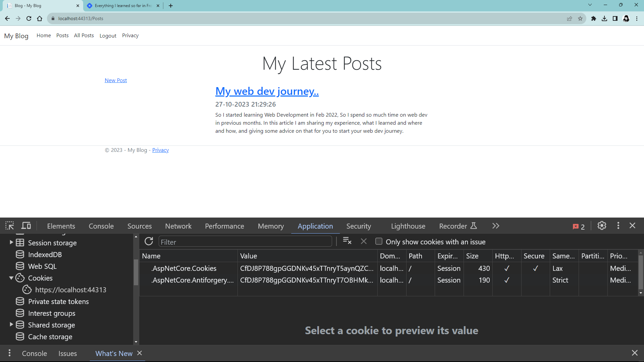Collapse the Cookies tree node
This screenshot has width=644, height=362.
pyautogui.click(x=11, y=278)
